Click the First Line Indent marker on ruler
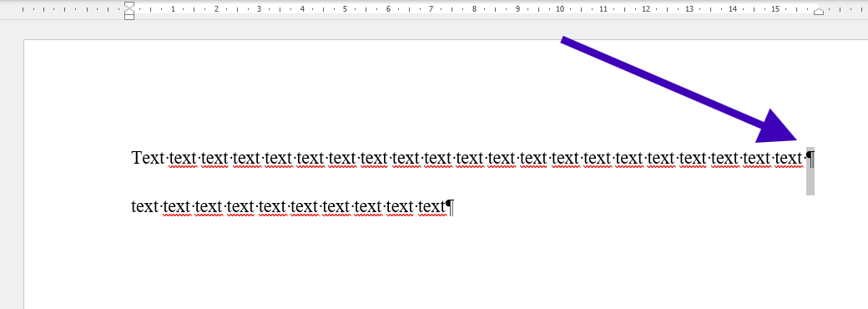The width and height of the screenshot is (868, 309). [129, 5]
